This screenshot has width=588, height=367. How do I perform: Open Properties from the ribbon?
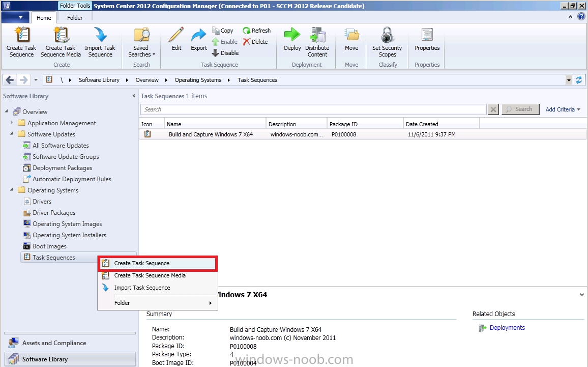tap(427, 39)
